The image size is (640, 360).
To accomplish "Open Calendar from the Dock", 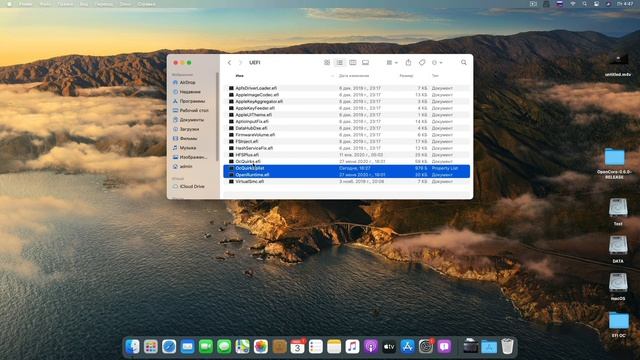I will click(298, 347).
